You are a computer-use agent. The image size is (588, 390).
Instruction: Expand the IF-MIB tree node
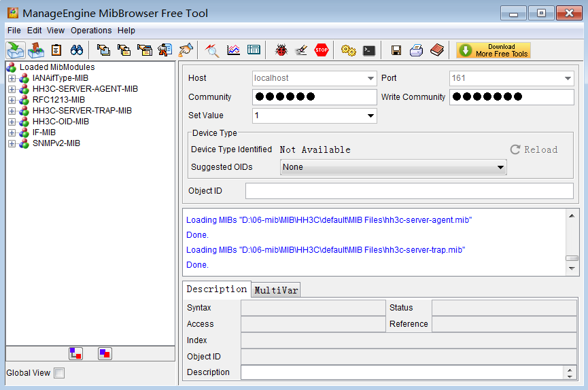[12, 132]
